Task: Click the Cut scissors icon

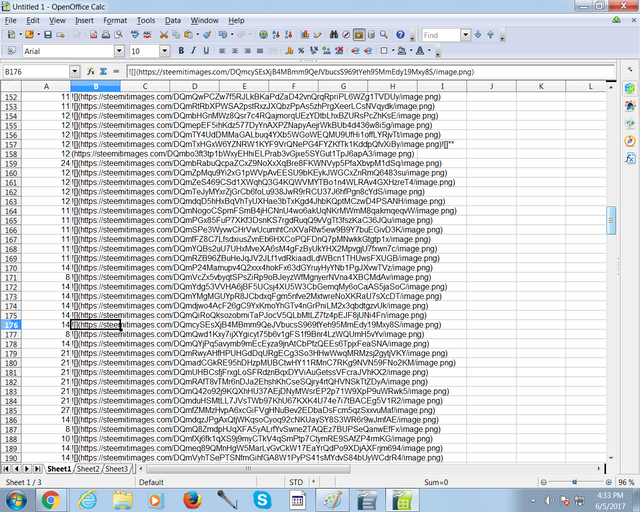Action: pyautogui.click(x=164, y=35)
